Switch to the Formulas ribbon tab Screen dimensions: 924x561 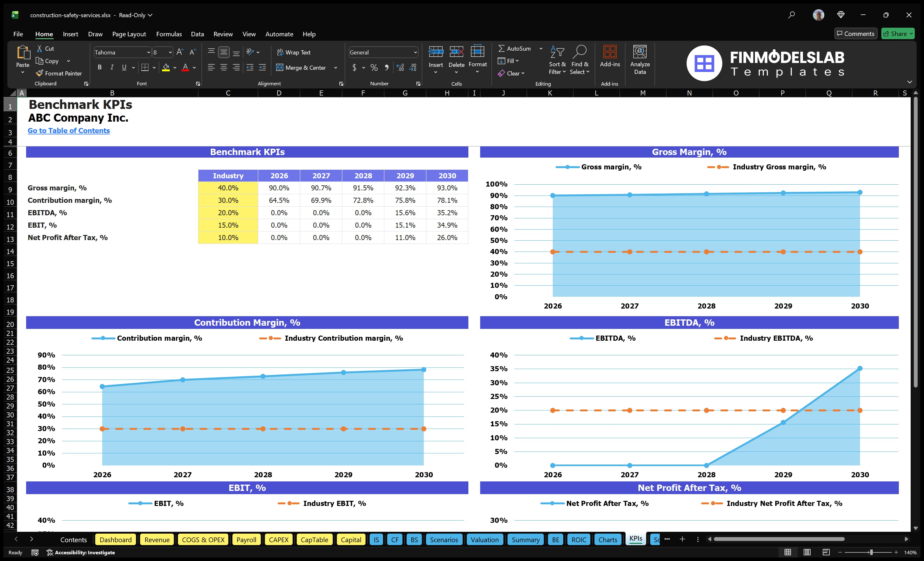pos(169,34)
